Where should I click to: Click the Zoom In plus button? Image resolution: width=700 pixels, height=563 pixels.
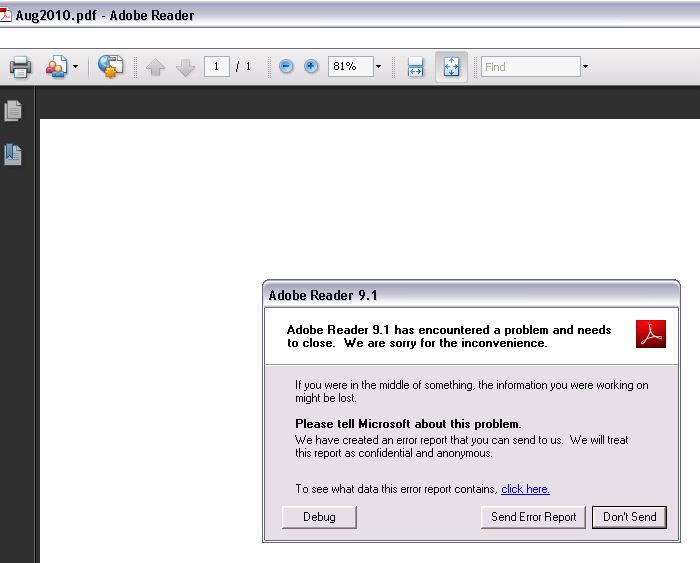coord(311,67)
